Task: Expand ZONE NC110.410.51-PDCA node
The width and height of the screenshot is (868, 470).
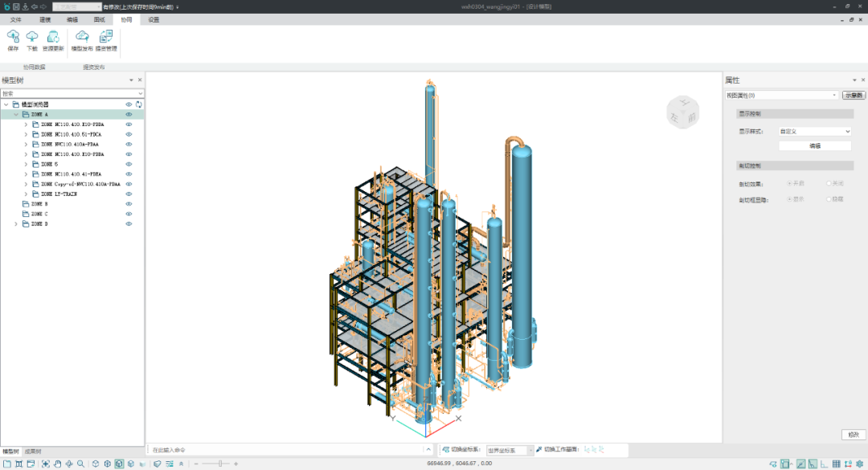Action: tap(26, 134)
